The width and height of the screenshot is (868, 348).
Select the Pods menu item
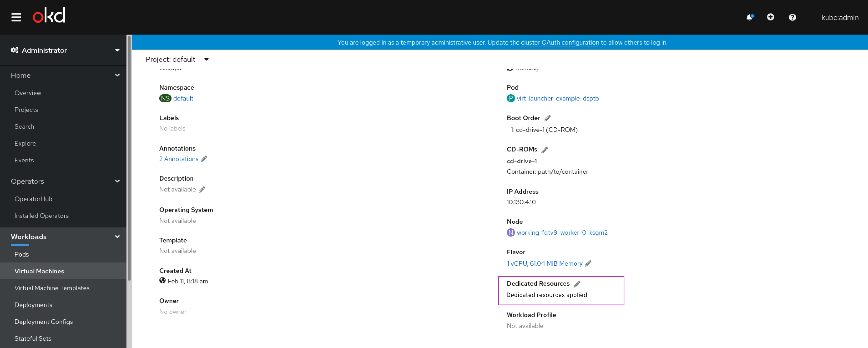tap(22, 254)
